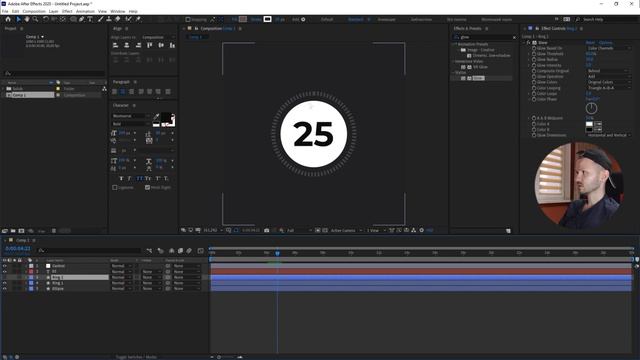
Task: Click the align bottom edges icon
Action: [x=172, y=45]
